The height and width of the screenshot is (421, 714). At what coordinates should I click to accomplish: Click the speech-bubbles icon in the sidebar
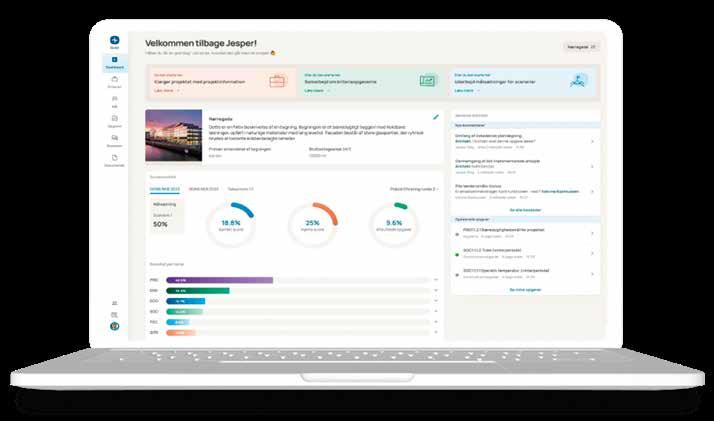coord(115,137)
